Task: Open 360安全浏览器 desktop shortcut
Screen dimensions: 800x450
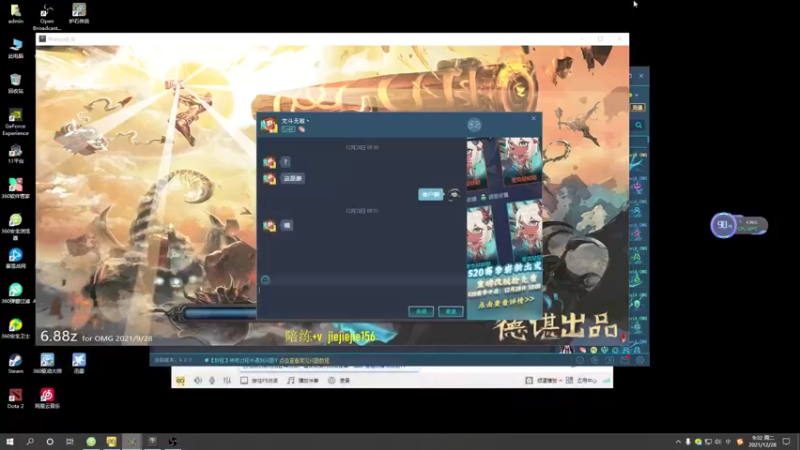Action: [x=15, y=227]
